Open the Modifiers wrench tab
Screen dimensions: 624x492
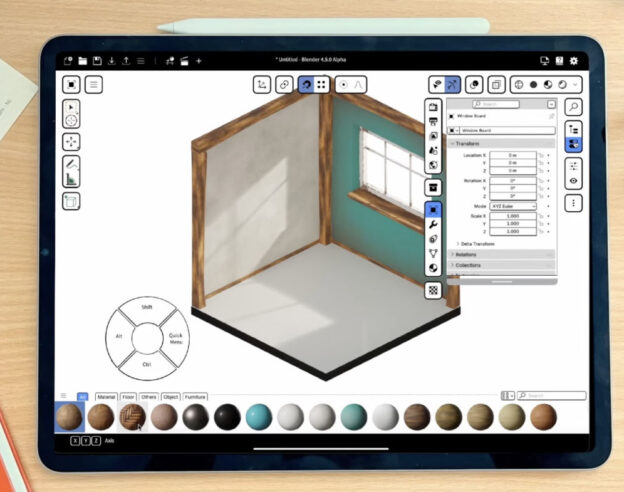pos(433,225)
